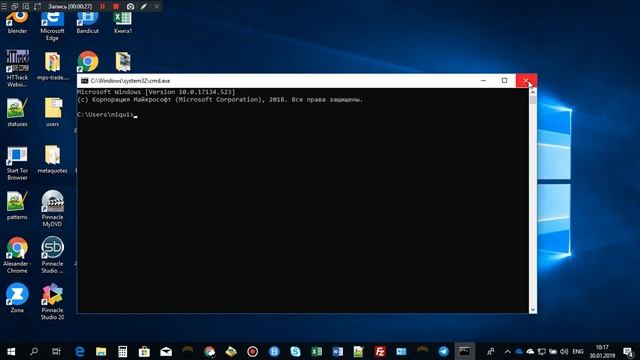
Task: Select the users folder on the desktop
Action: [x=53, y=112]
